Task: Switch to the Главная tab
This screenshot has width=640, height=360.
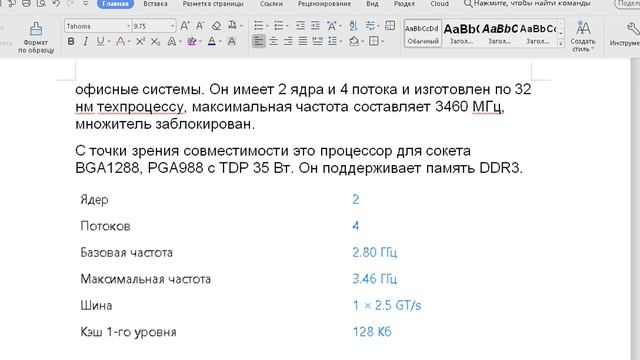Action: [x=116, y=4]
